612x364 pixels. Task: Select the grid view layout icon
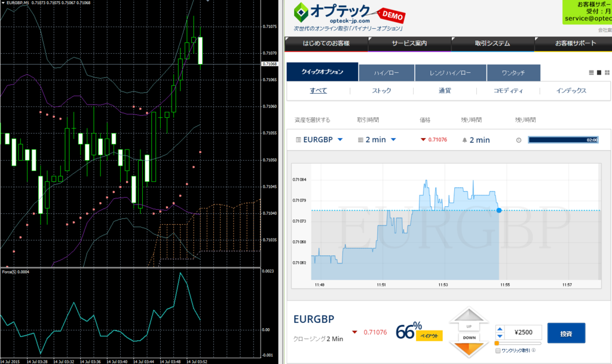(607, 72)
